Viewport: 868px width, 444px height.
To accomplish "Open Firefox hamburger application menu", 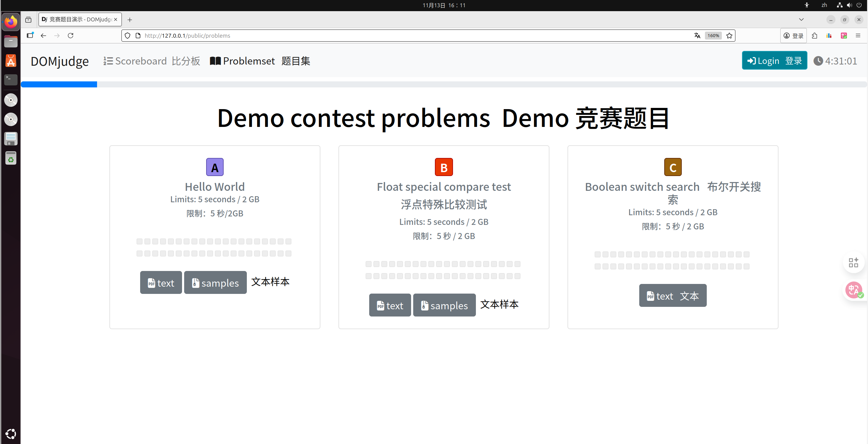I will pos(858,35).
